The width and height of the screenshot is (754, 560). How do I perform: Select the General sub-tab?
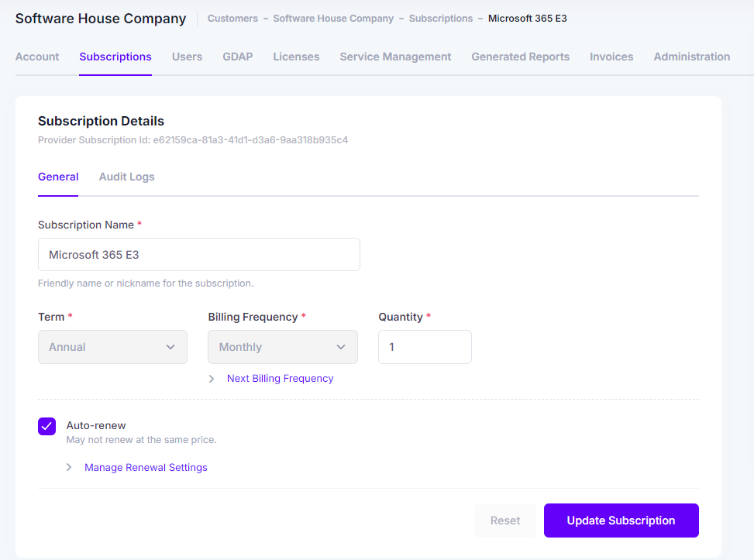pyautogui.click(x=58, y=177)
